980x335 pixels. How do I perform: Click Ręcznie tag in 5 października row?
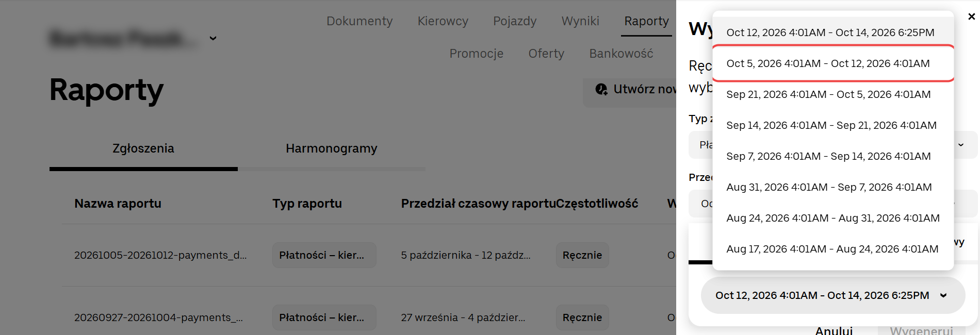click(582, 255)
